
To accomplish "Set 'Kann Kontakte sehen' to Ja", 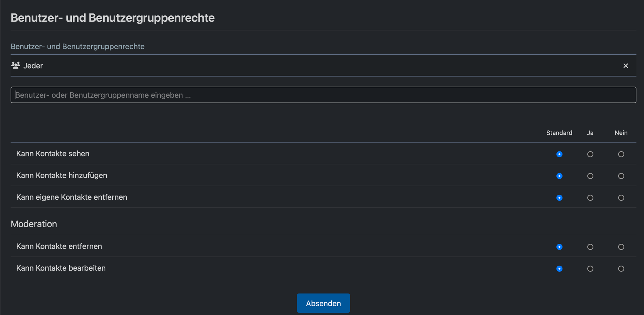I will [x=590, y=154].
